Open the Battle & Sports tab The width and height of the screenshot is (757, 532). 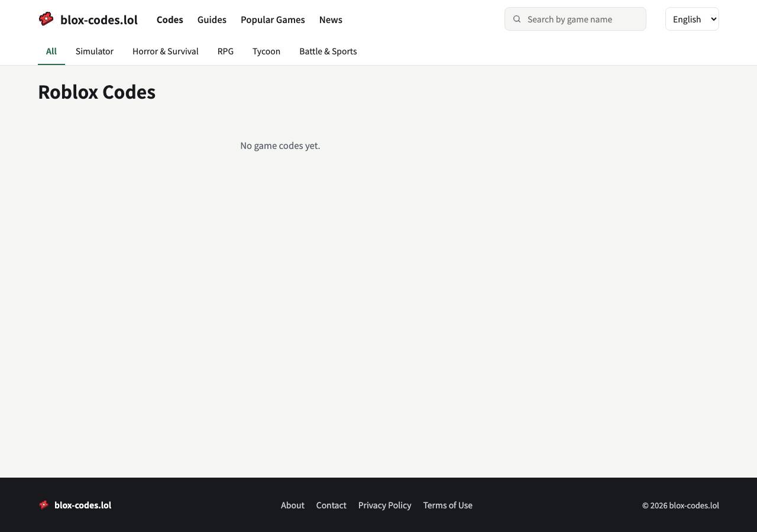(328, 51)
